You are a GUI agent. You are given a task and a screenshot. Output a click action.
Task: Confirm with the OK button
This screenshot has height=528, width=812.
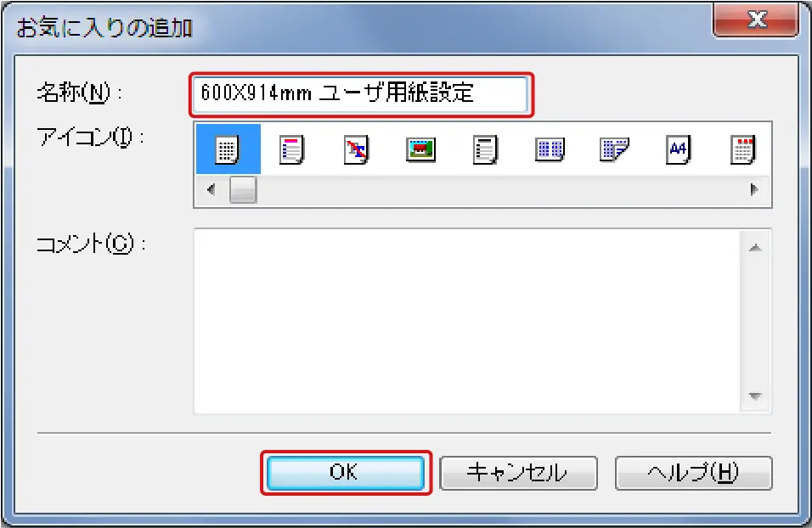[346, 472]
